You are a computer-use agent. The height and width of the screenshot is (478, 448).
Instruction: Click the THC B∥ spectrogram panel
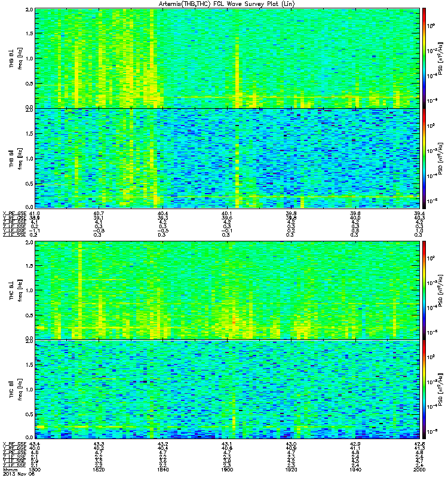coord(227,389)
